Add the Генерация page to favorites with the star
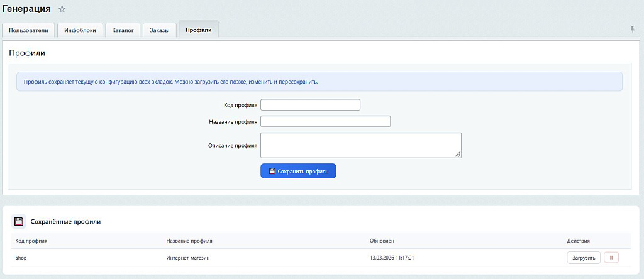Screen dimensions: 644x279 [x=62, y=9]
